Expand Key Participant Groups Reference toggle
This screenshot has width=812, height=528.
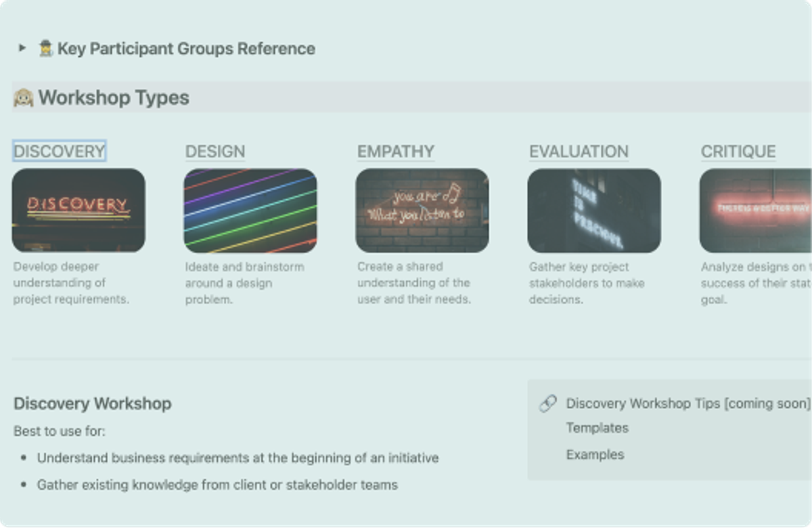[22, 48]
